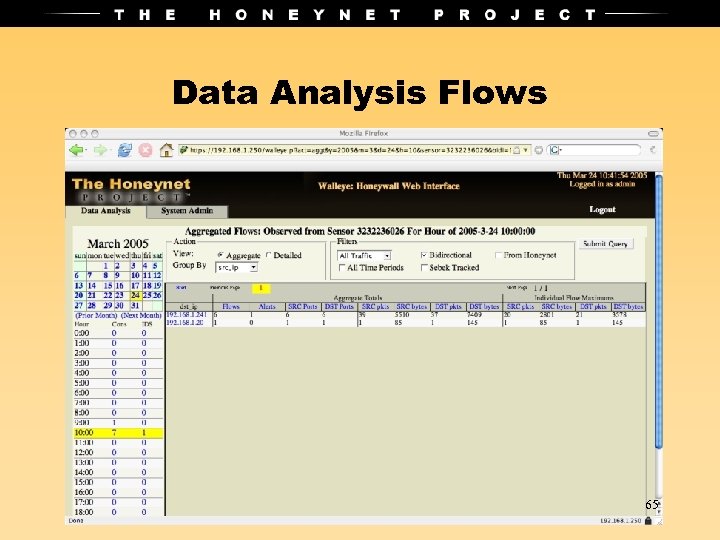
Task: Open the URL history dropdown arrow
Action: point(525,150)
